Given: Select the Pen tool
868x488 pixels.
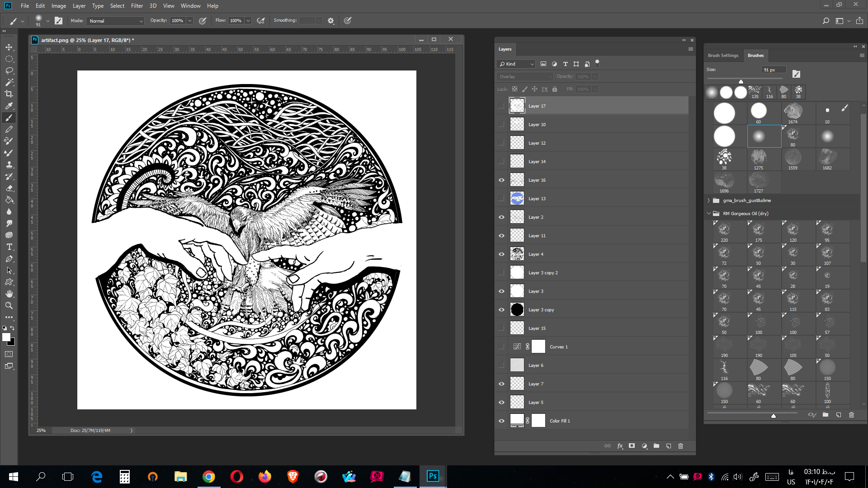Looking at the screenshot, I should 9,258.
